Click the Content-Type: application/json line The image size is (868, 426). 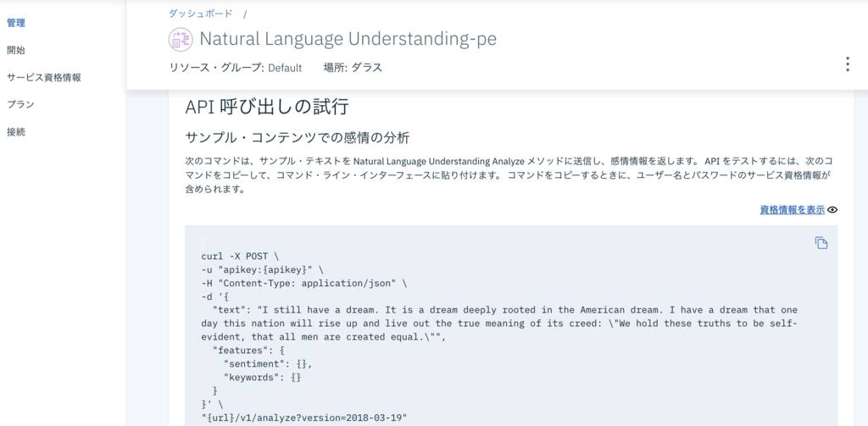pos(304,284)
